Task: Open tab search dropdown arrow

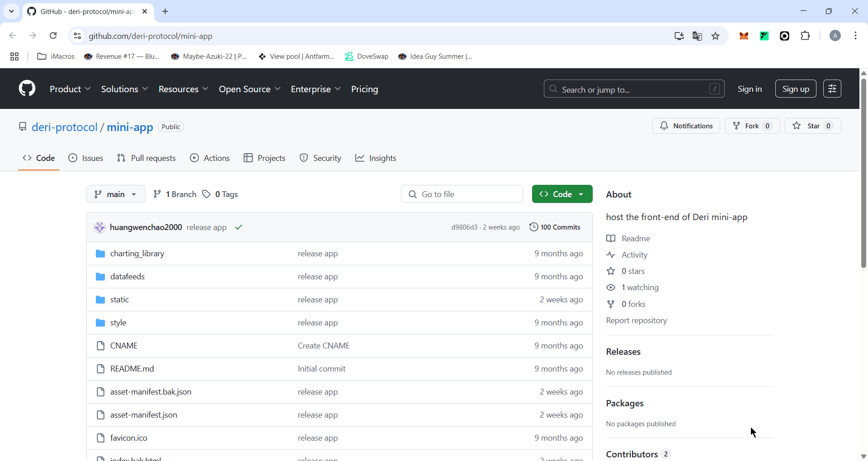Action: point(12,11)
